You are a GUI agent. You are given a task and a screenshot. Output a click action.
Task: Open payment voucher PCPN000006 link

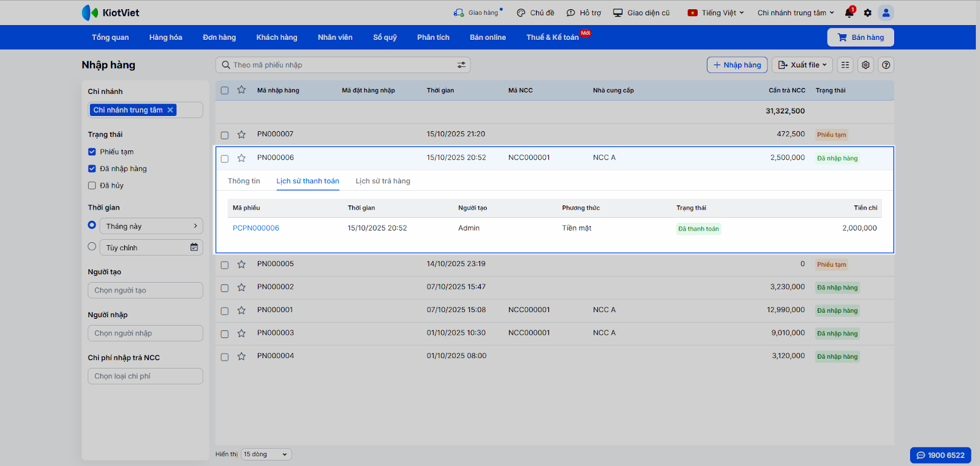(x=256, y=228)
